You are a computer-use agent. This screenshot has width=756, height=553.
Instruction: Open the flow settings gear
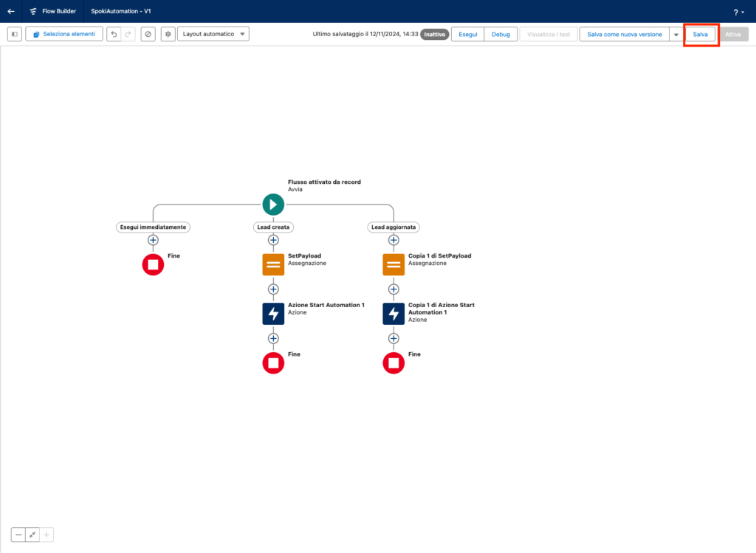pos(168,34)
